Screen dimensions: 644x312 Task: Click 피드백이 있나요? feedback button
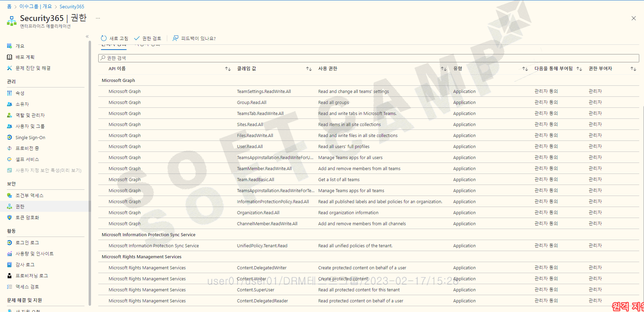194,38
